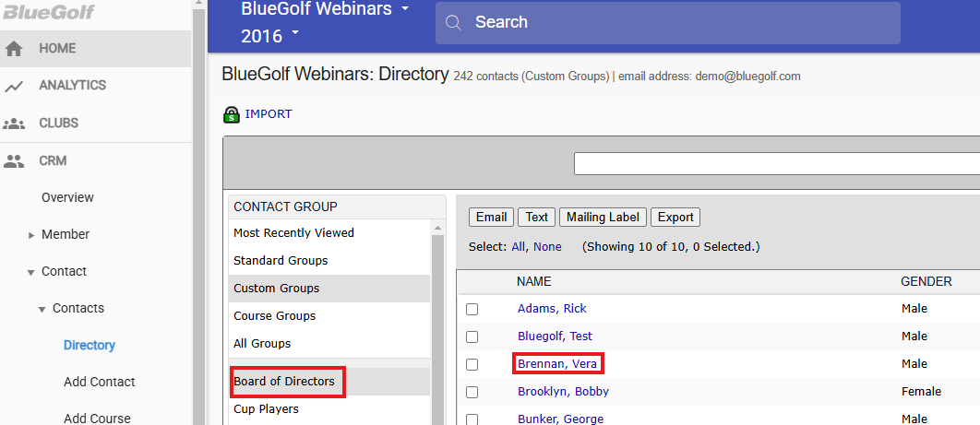The width and height of the screenshot is (980, 425).
Task: Click the Export button
Action: (675, 218)
